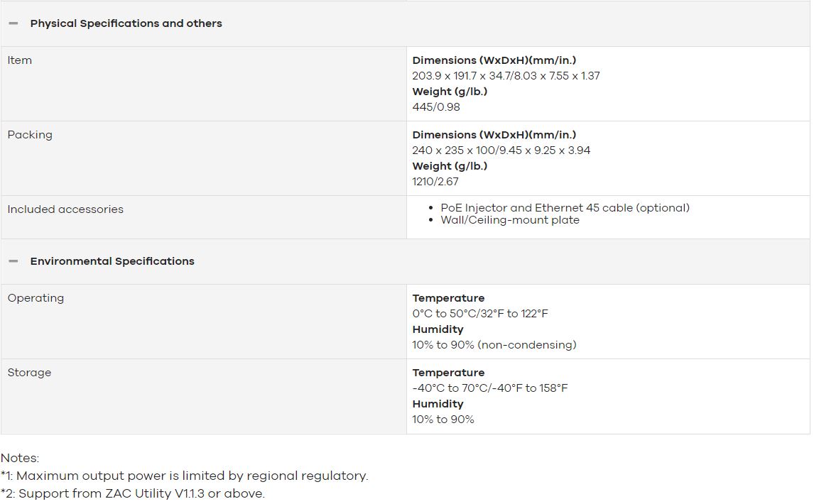The height and width of the screenshot is (504, 814).
Task: Collapse the Environmental Specifications section
Action: pyautogui.click(x=13, y=261)
